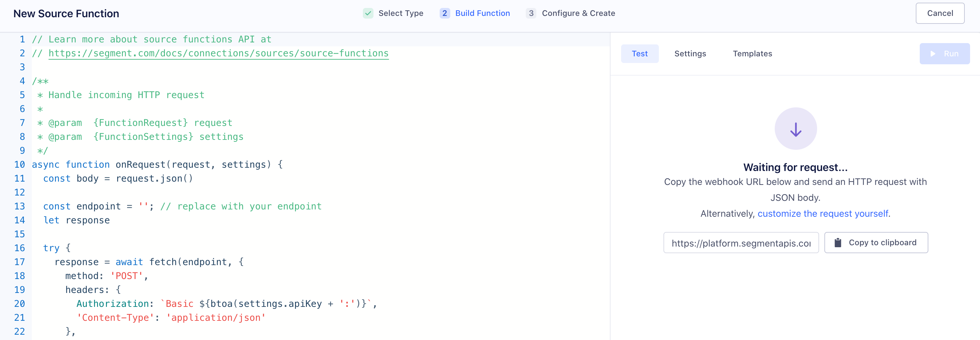Open the Templates tab
The height and width of the screenshot is (340, 980).
[x=752, y=54]
